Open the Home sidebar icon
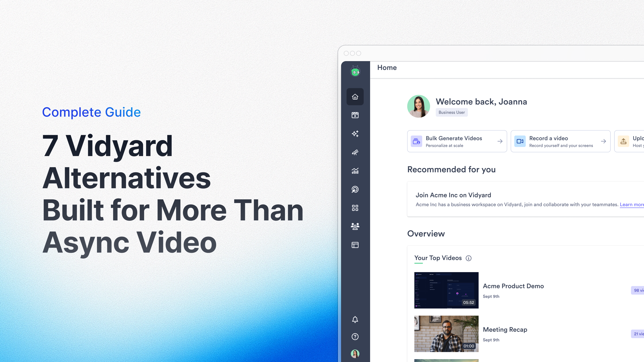The width and height of the screenshot is (644, 362). (355, 97)
